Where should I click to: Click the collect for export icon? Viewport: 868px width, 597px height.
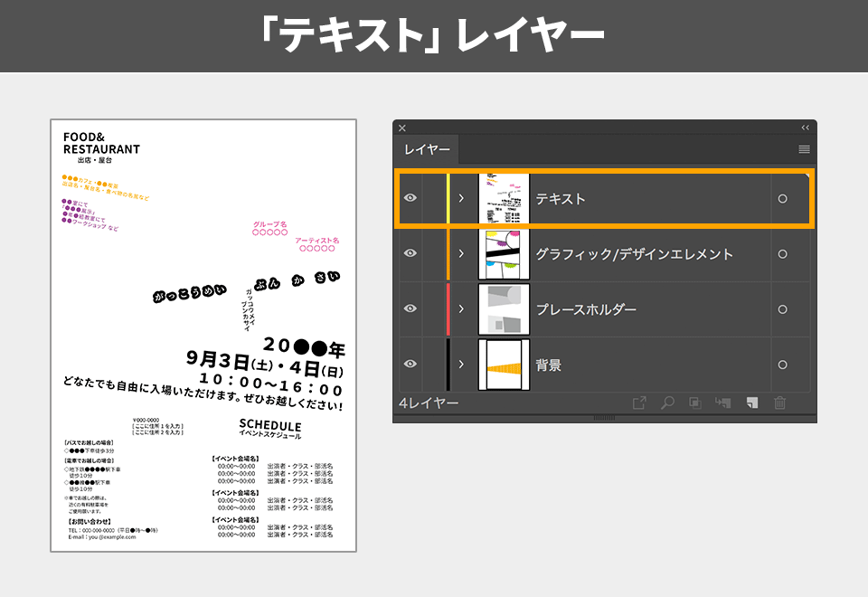click(639, 403)
